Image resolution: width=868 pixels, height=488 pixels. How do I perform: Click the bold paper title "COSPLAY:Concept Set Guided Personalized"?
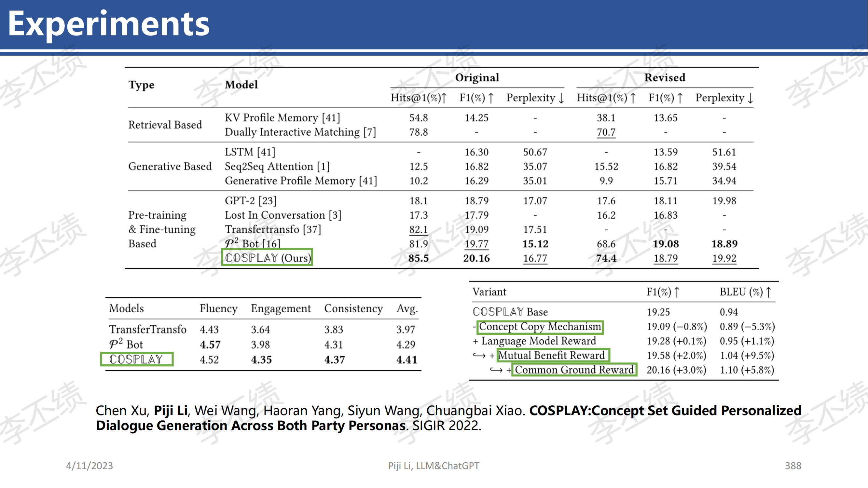pos(665,411)
